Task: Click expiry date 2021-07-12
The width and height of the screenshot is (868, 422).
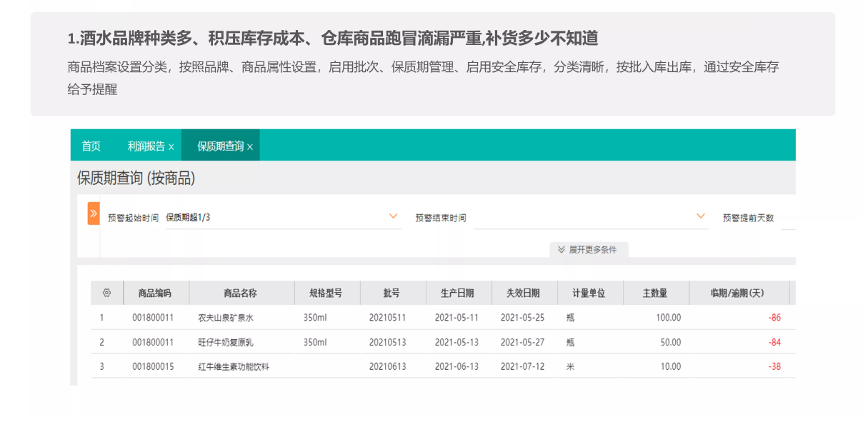Action: [x=522, y=366]
